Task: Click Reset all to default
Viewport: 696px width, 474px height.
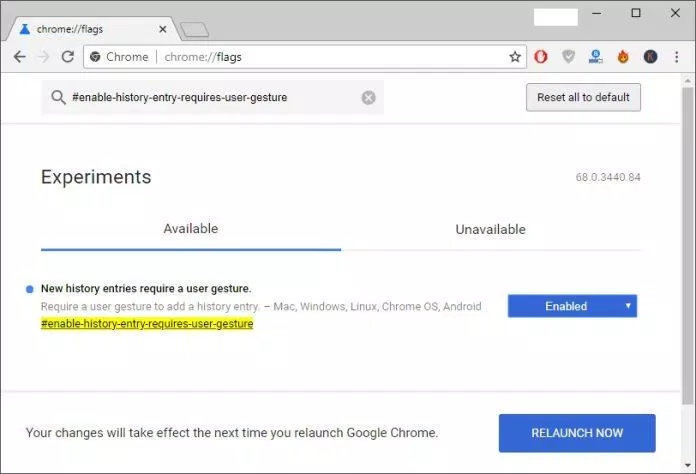Action: coord(583,97)
